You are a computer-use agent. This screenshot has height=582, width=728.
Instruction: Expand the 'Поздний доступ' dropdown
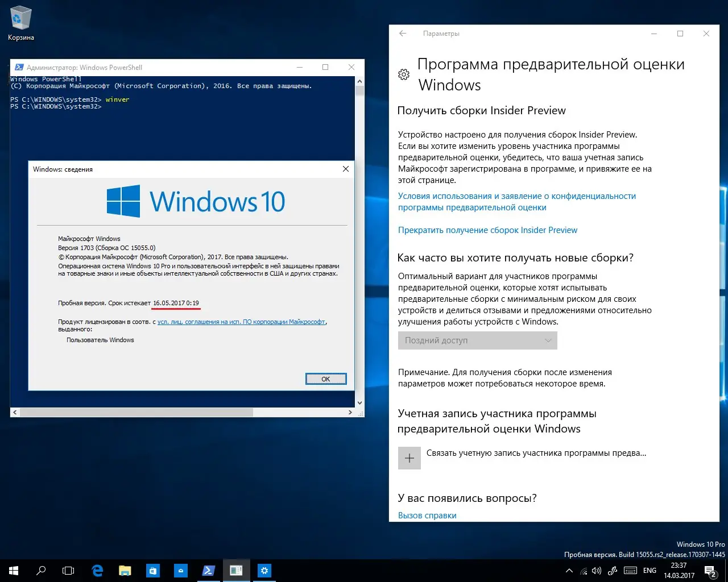pos(478,340)
